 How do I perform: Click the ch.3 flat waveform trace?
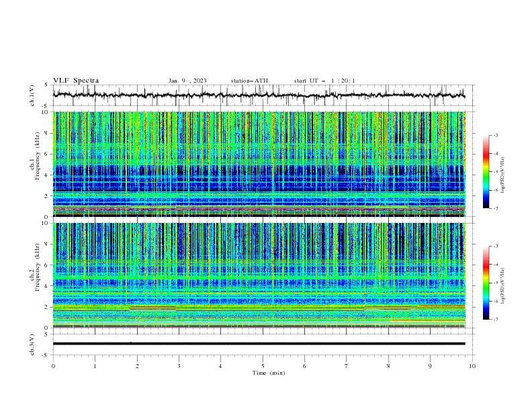[x=259, y=344]
